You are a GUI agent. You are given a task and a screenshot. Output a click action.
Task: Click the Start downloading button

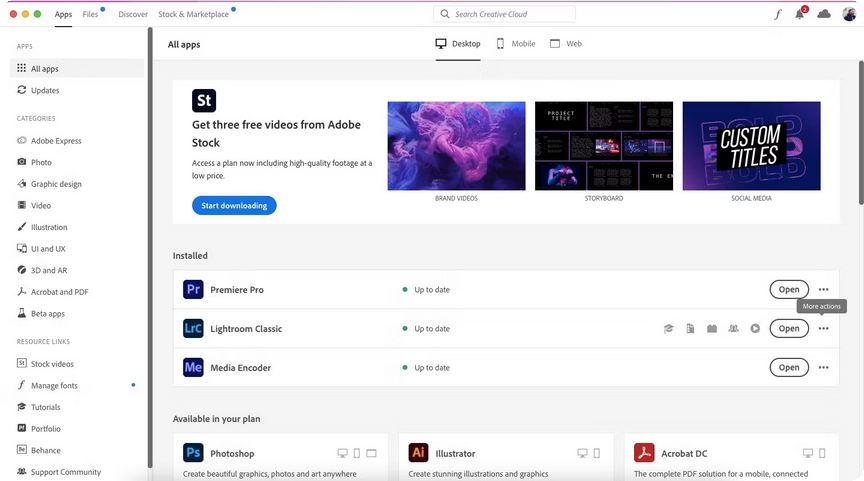[x=234, y=205]
